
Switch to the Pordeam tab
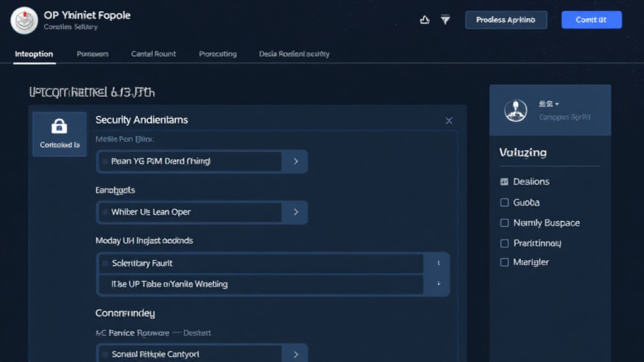tap(92, 54)
